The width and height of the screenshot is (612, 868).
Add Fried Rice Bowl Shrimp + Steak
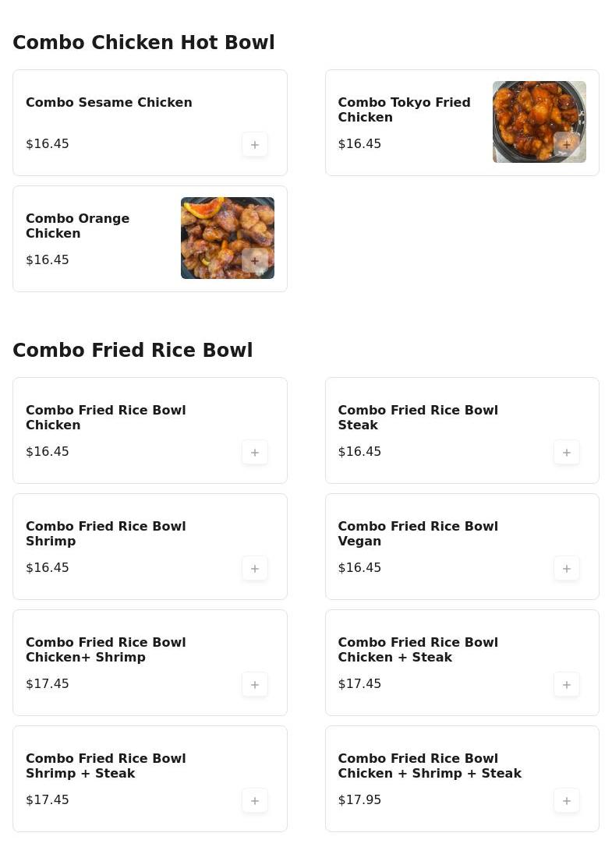(x=255, y=801)
